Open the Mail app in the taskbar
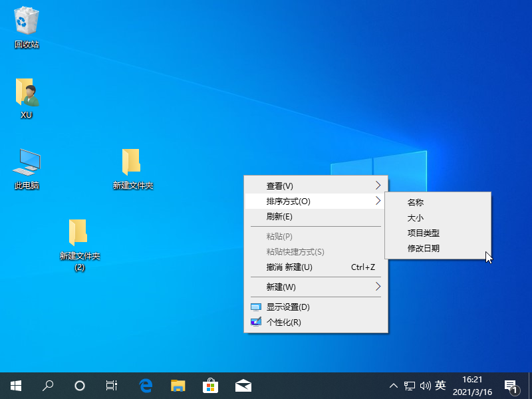The image size is (532, 399). (243, 385)
